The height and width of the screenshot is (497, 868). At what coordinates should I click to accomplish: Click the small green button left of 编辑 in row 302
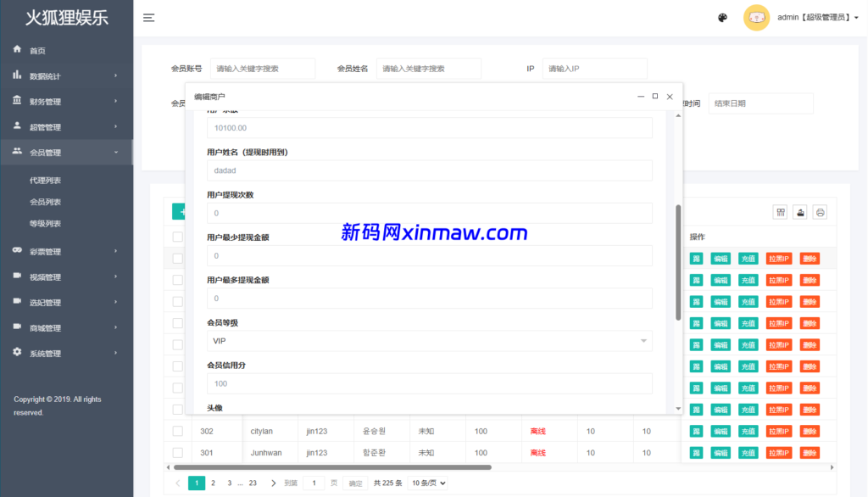pos(697,431)
